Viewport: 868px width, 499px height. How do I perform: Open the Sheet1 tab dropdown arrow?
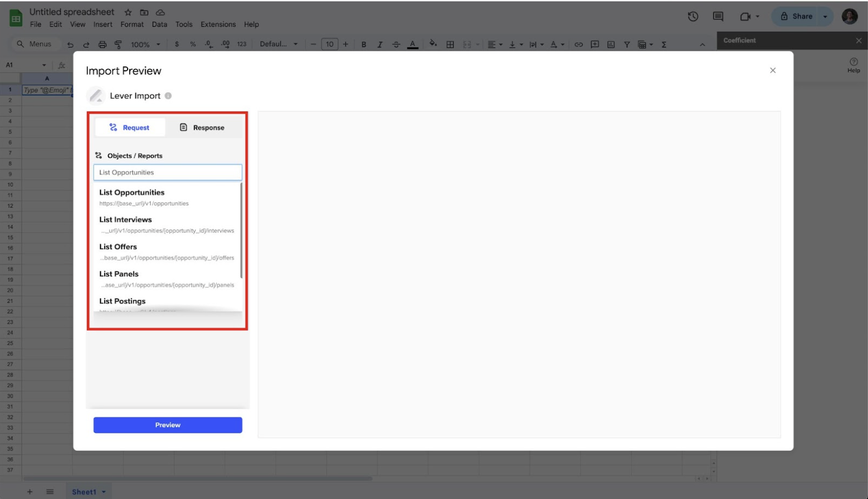(x=104, y=492)
